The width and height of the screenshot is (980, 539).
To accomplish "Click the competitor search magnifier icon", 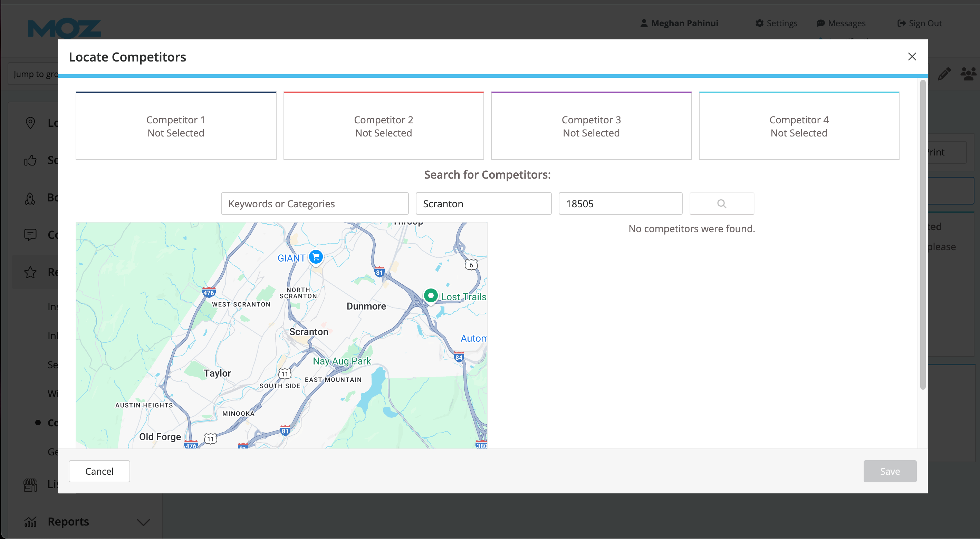I will (x=722, y=203).
